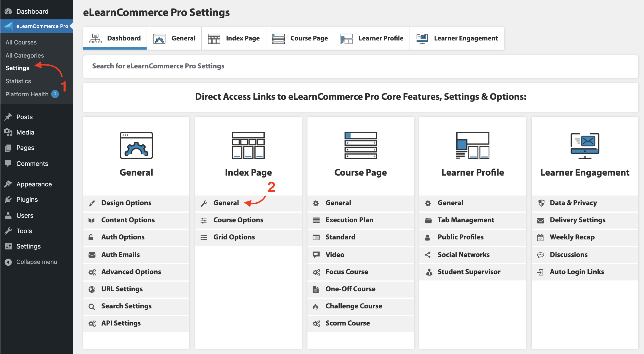Image resolution: width=644 pixels, height=354 pixels.
Task: Open Tab Management link
Action: 465,220
